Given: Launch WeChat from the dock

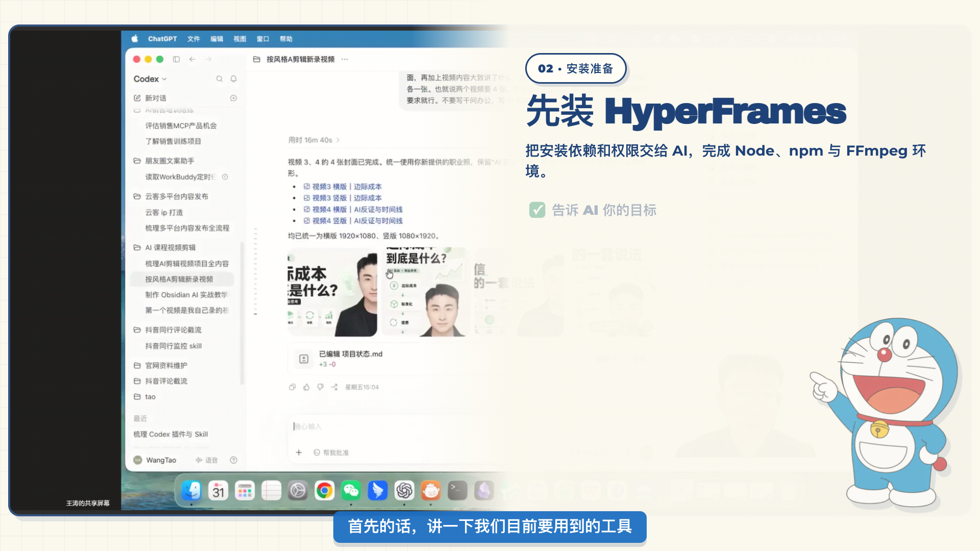Looking at the screenshot, I should [351, 491].
